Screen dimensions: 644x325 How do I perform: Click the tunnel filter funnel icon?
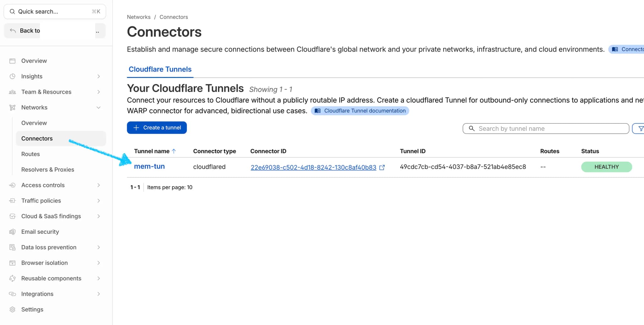coord(640,128)
